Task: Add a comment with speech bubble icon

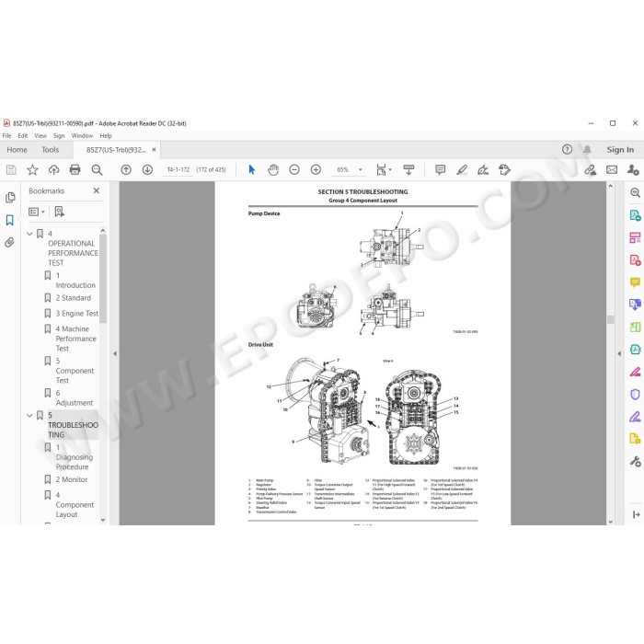Action: [x=441, y=169]
